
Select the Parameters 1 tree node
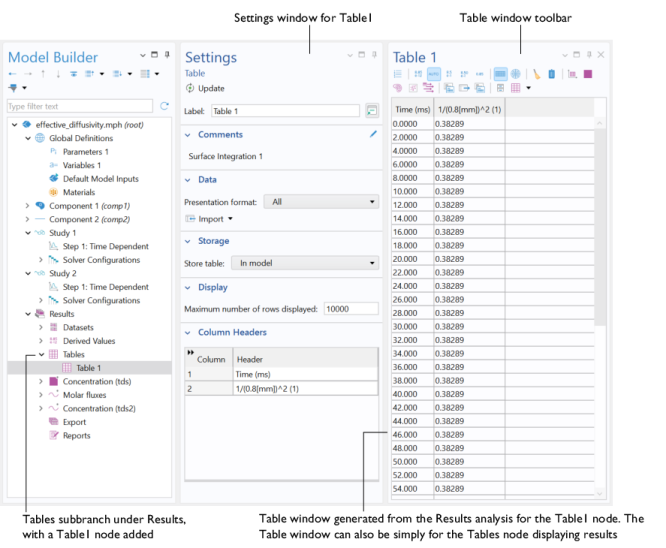[85, 152]
